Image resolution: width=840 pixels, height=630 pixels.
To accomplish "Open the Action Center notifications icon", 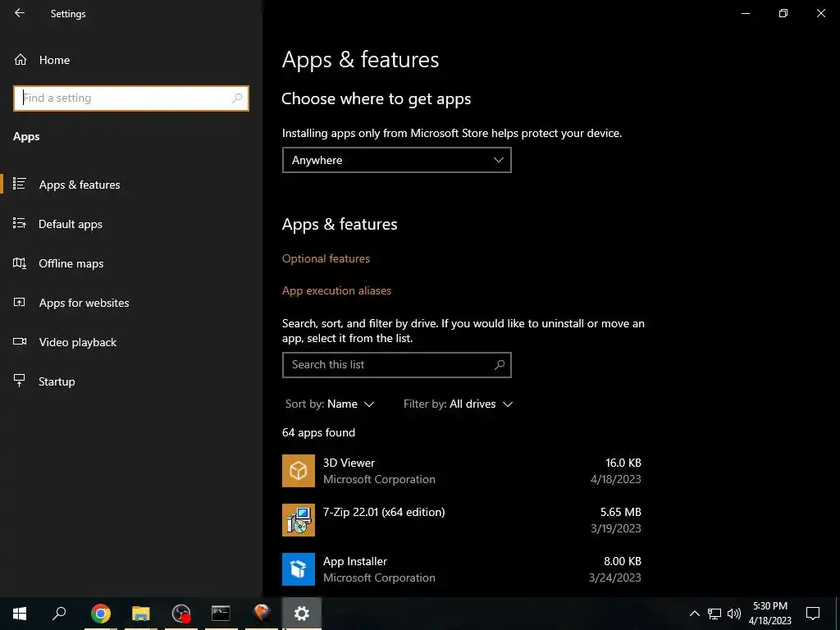I will (x=813, y=614).
